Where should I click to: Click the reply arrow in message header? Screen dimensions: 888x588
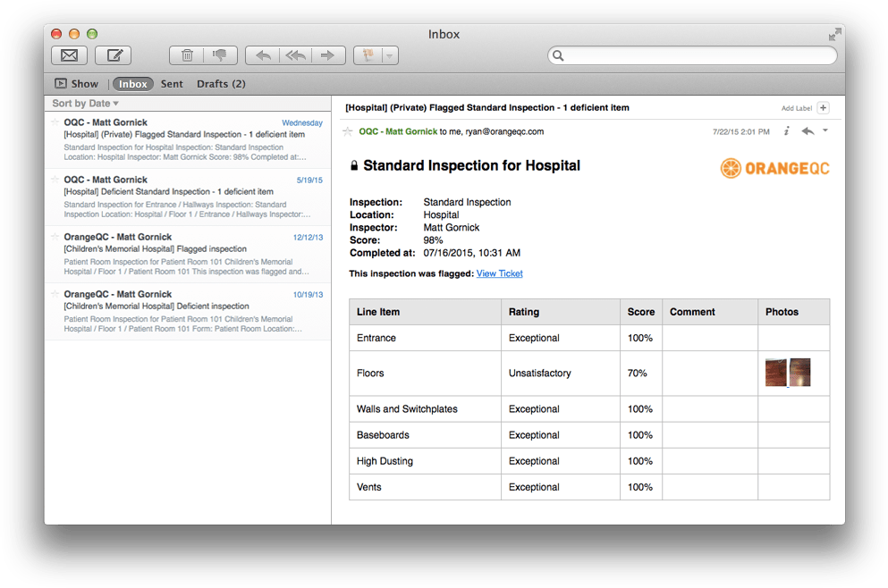(x=808, y=131)
